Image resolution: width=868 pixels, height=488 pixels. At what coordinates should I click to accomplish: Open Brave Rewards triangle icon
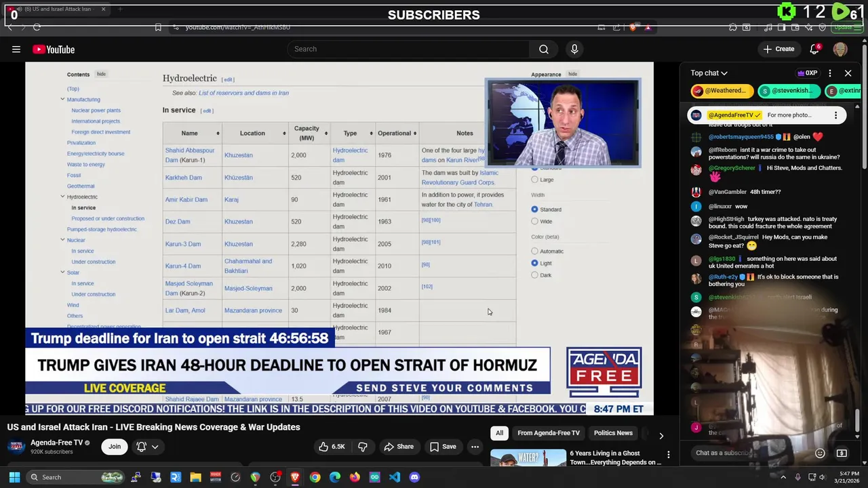648,27
